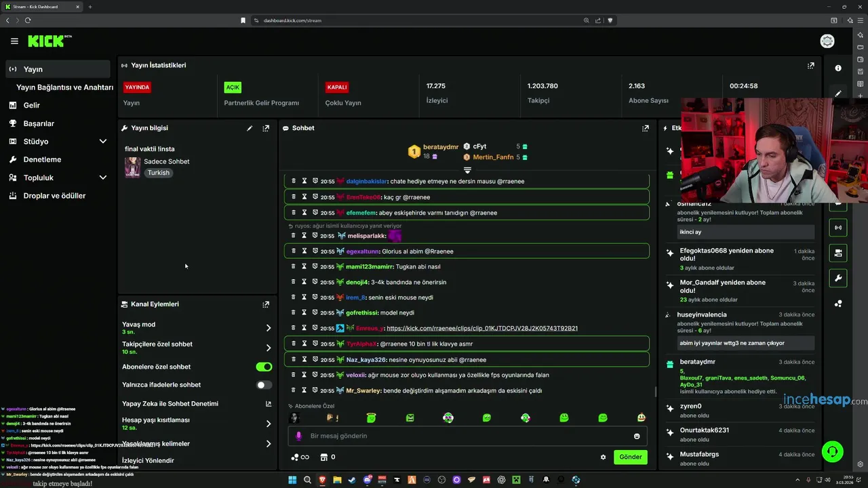This screenshot has width=868, height=488.
Task: Ban veloxii using the shield icon
Action: [x=315, y=375]
